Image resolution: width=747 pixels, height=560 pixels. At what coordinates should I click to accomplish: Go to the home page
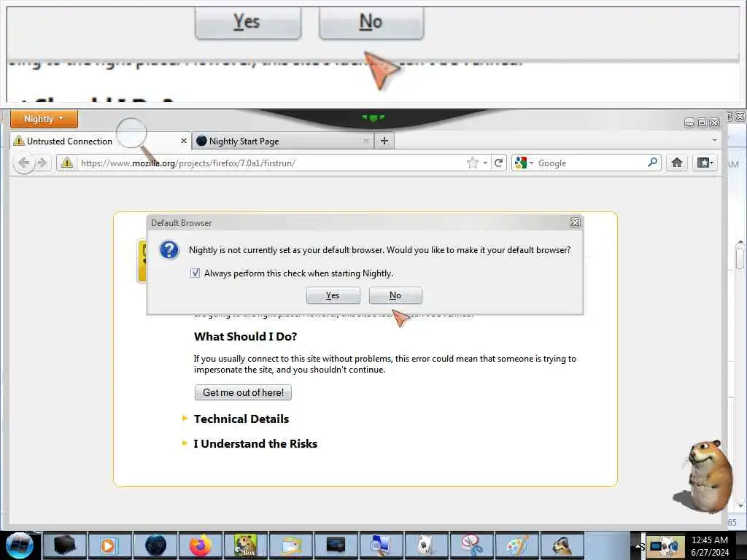coord(676,163)
